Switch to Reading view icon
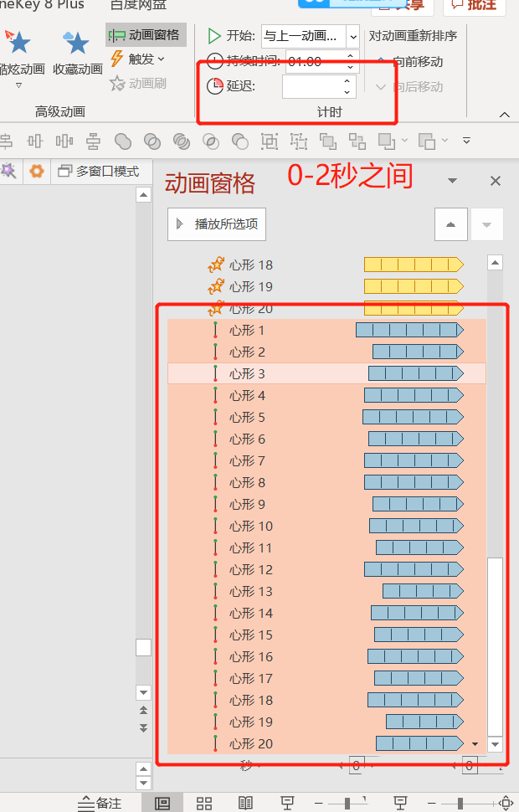This screenshot has height=812, width=519. [x=245, y=803]
